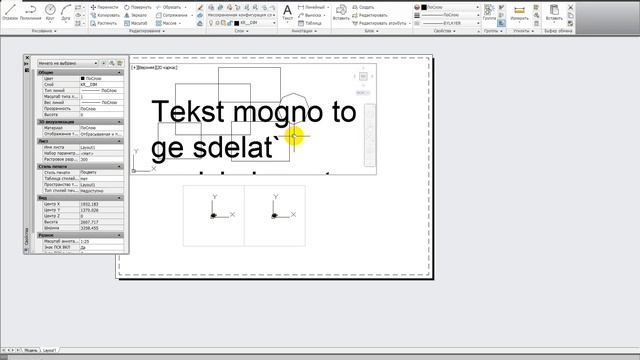Select the Дуга arc tool

click(66, 12)
